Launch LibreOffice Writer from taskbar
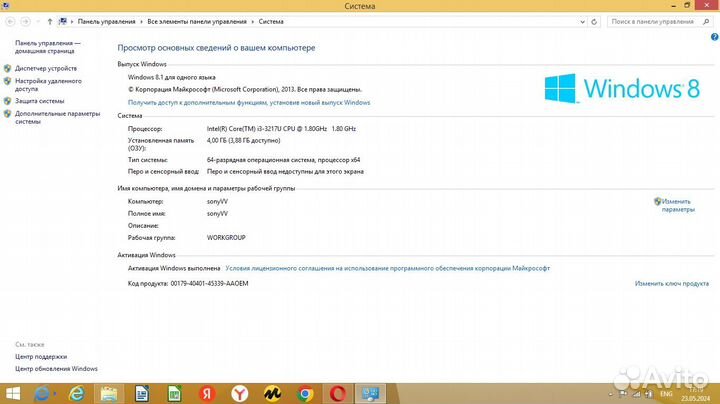 141,394
